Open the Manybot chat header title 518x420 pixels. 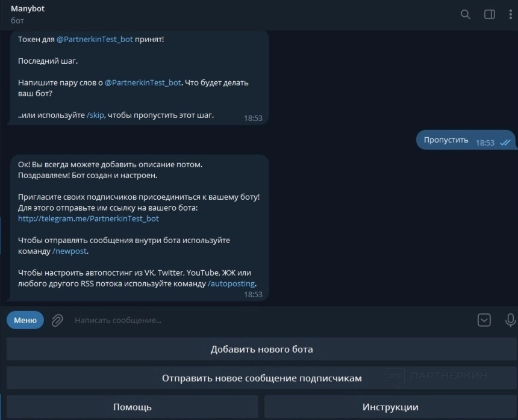tap(28, 8)
